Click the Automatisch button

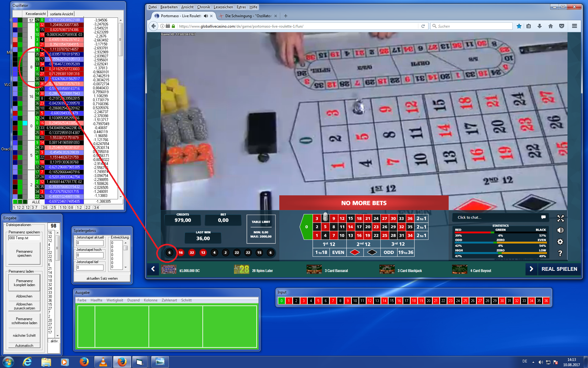point(24,346)
